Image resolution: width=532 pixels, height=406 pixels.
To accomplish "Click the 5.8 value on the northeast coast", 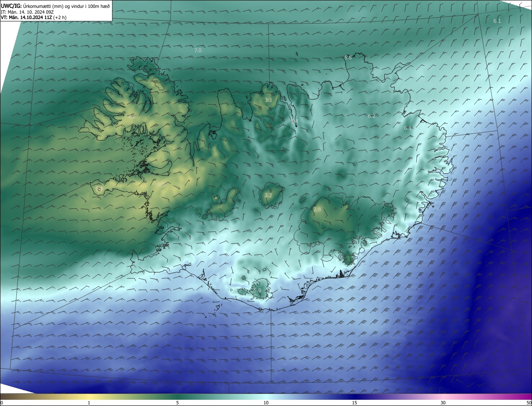I will tap(348, 58).
